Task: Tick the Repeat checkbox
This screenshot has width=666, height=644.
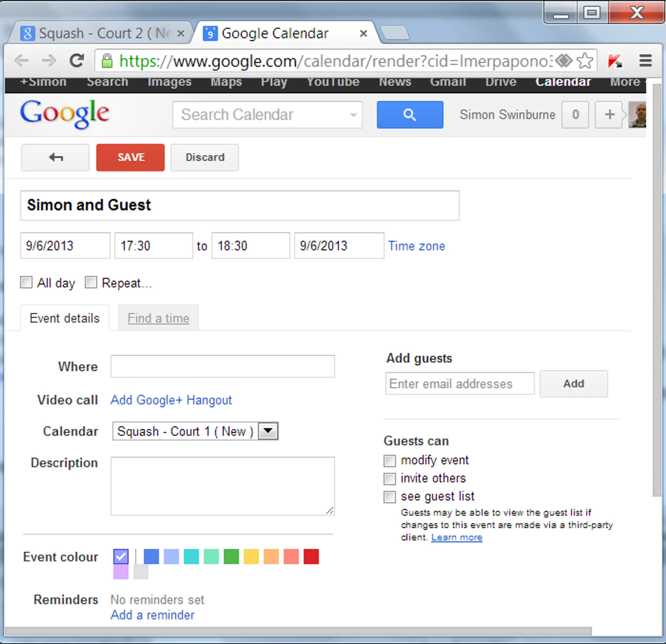Action: 91,282
